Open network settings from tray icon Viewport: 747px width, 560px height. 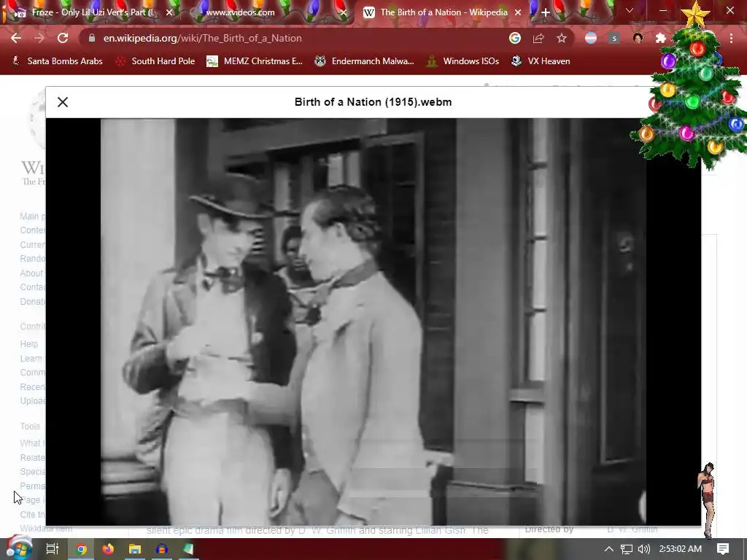627,549
